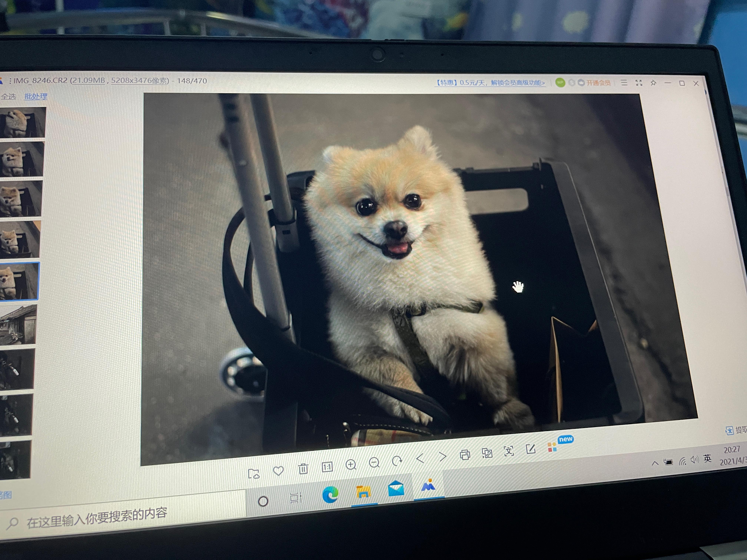The image size is (747, 560).
Task: Open the edit pencil tool
Action: click(x=531, y=449)
